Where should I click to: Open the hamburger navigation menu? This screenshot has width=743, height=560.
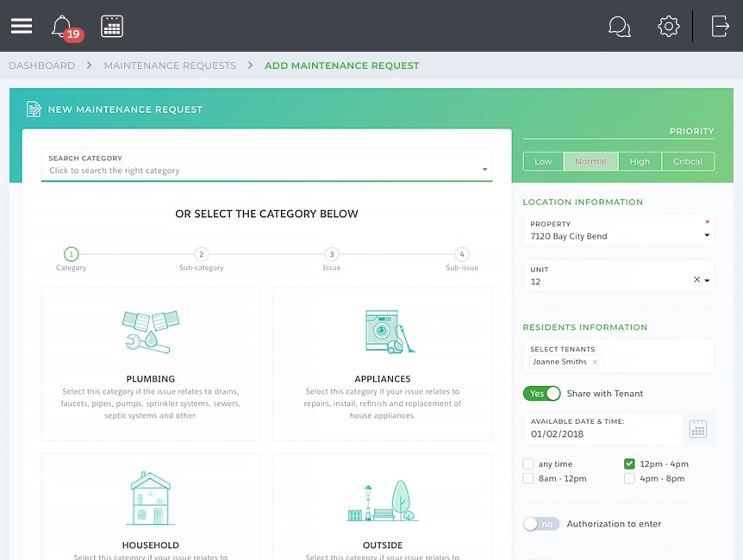[22, 26]
